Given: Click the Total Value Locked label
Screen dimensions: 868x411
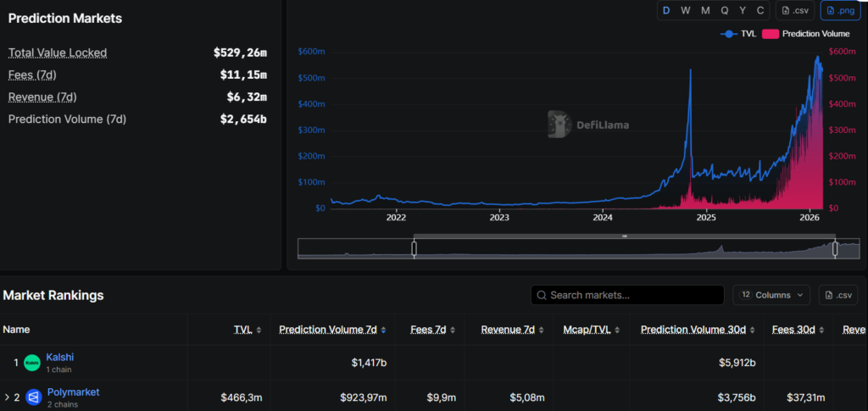Looking at the screenshot, I should pyautogui.click(x=58, y=53).
